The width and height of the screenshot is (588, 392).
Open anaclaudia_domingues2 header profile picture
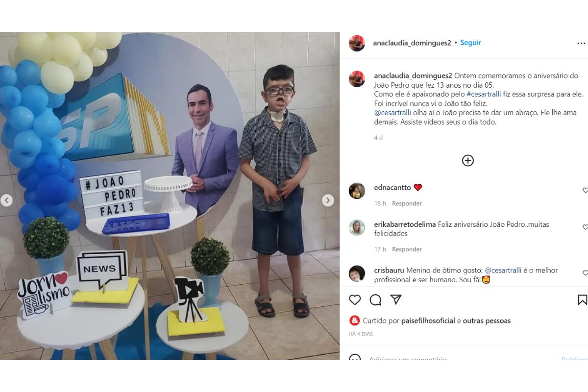pos(357,43)
